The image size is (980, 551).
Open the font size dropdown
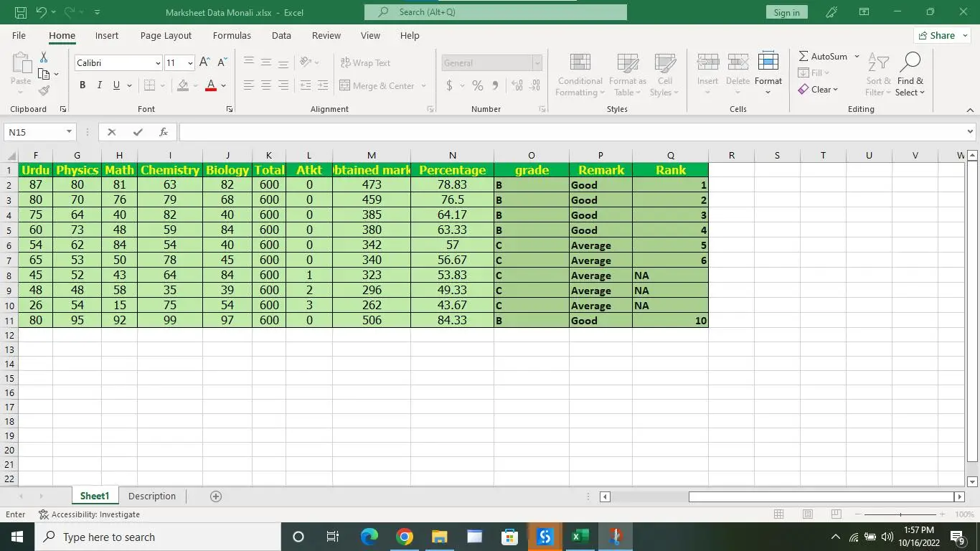click(x=189, y=63)
